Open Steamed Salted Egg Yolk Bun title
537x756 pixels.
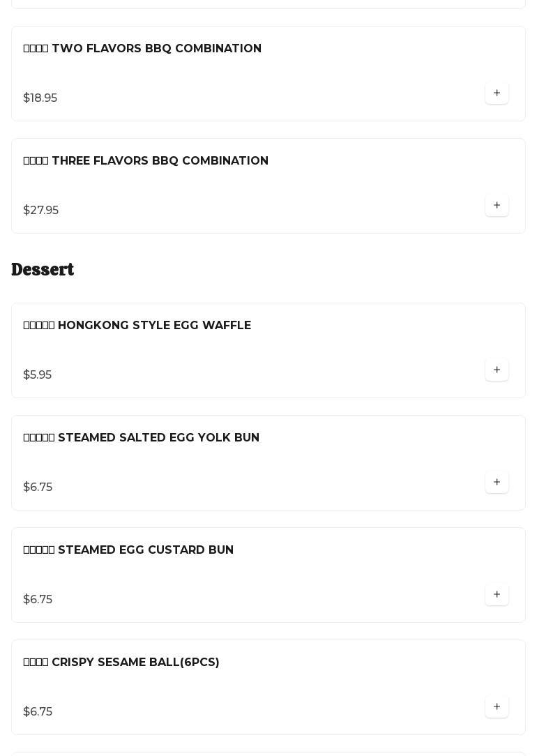(142, 438)
